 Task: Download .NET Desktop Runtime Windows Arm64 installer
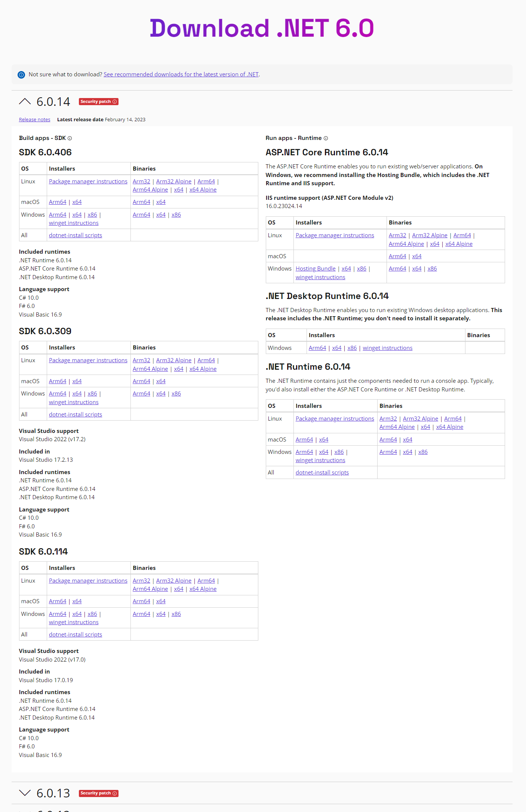point(317,348)
